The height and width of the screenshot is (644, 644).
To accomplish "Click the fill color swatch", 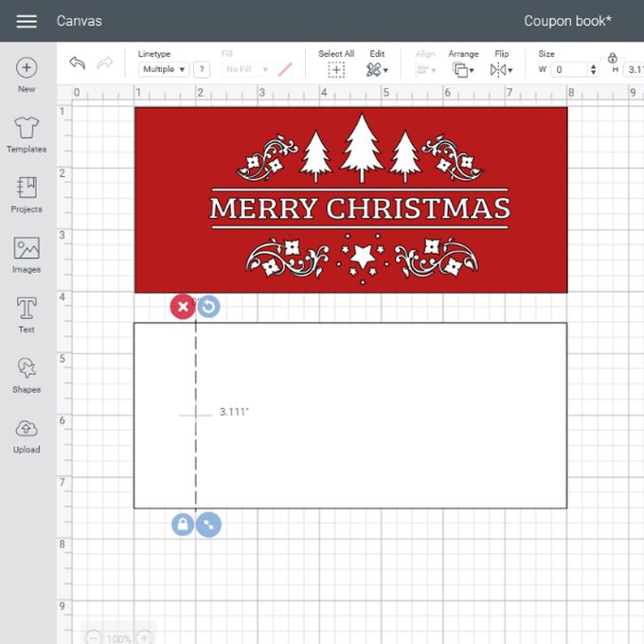I will tap(285, 69).
